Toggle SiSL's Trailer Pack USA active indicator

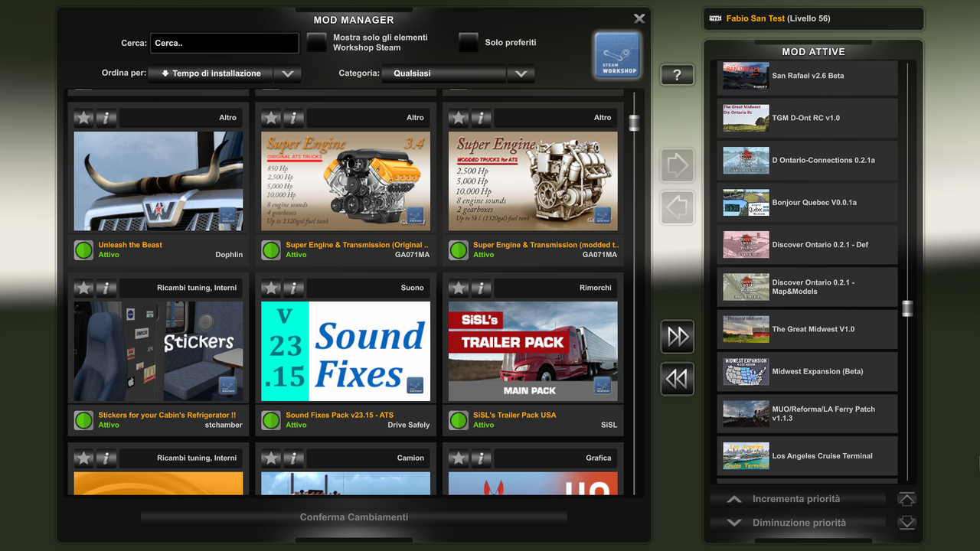pos(459,420)
